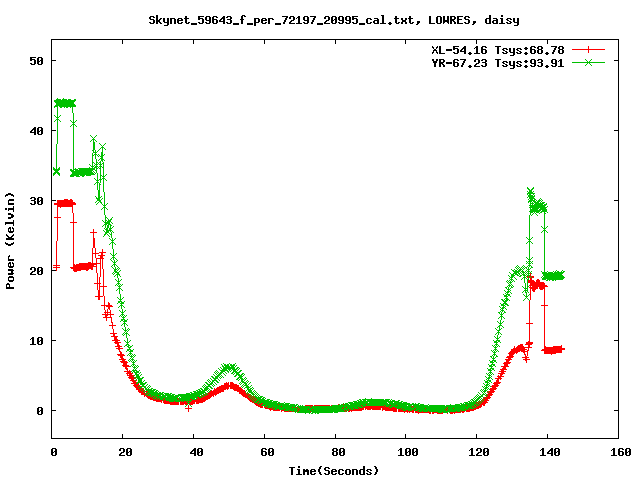Click x-axis tick label 120

click(479, 452)
